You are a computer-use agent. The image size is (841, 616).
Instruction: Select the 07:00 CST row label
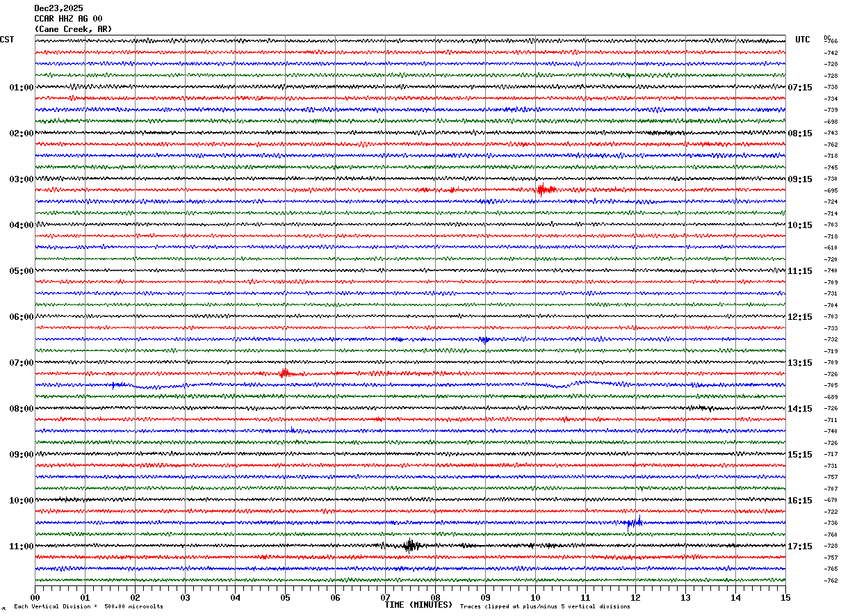[22, 363]
